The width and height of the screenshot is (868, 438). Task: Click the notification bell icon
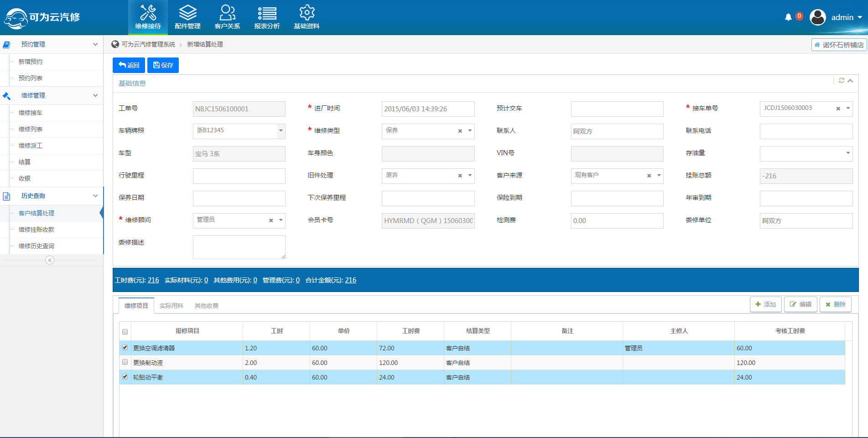tap(788, 17)
